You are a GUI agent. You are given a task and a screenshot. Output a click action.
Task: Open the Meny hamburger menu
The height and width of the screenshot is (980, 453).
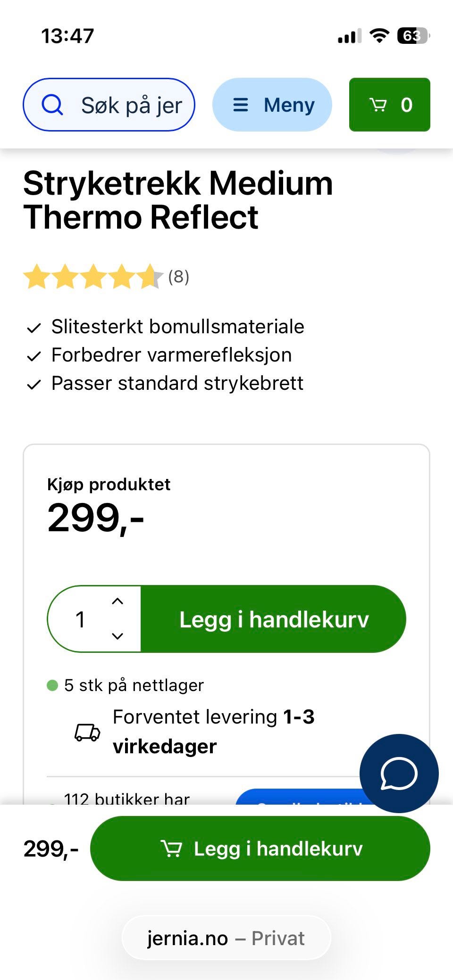(272, 105)
